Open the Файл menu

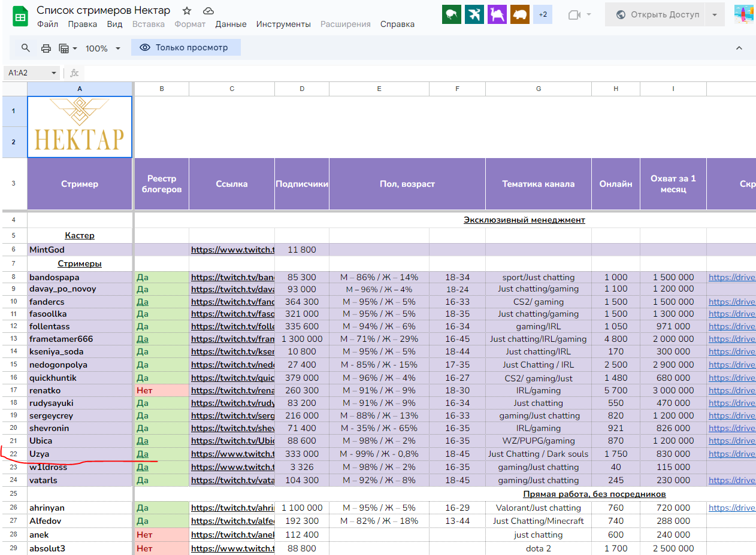click(47, 25)
